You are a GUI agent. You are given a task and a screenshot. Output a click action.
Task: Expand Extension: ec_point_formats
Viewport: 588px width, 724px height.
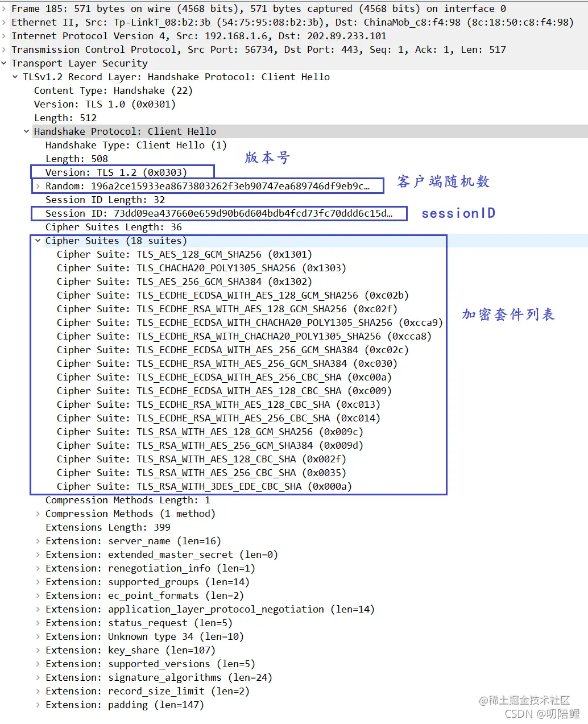38,595
